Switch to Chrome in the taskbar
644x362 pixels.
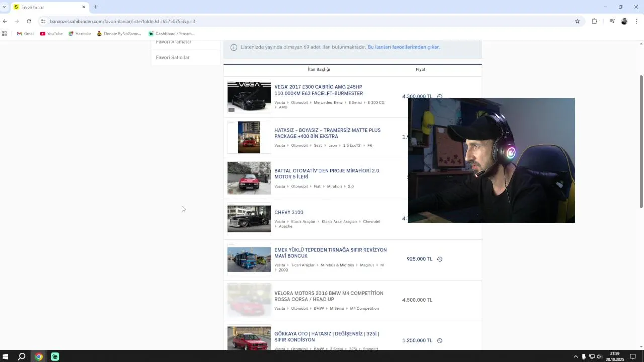tap(39, 357)
